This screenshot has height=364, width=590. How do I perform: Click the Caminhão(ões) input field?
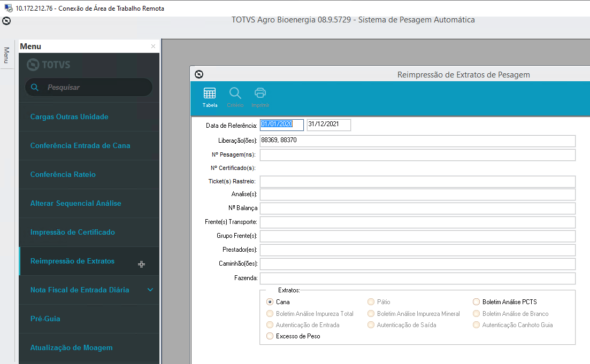(x=418, y=264)
